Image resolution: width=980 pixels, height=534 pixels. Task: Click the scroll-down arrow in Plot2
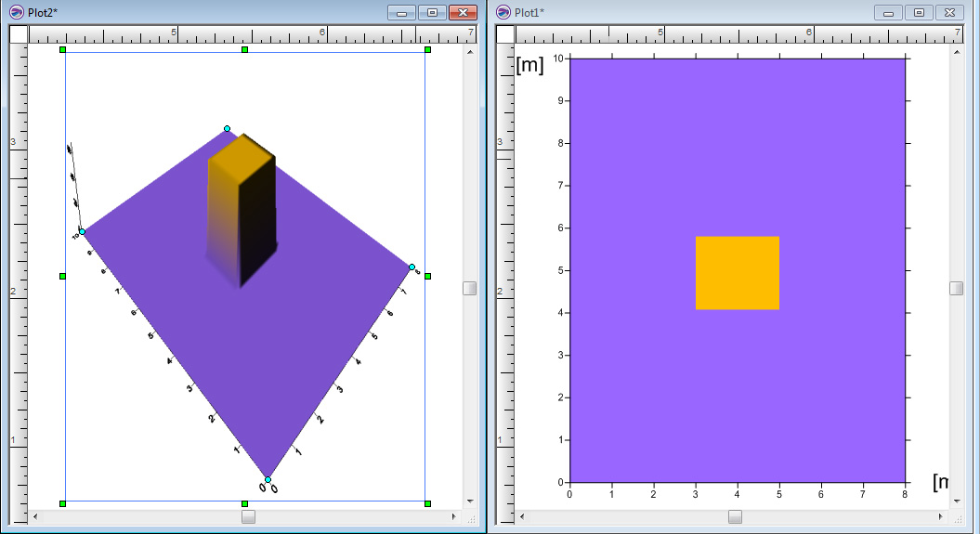tap(469, 501)
